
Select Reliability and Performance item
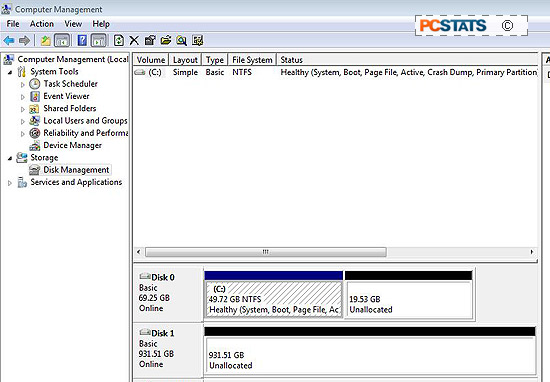(x=86, y=133)
